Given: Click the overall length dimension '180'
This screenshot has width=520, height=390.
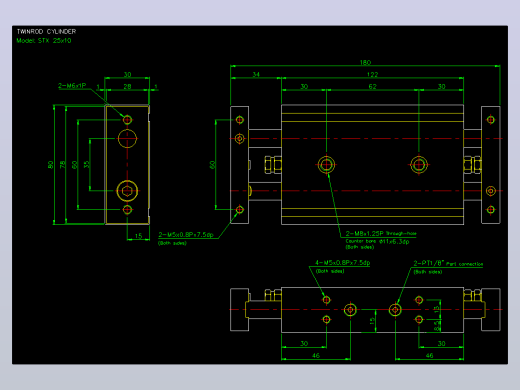Looking at the screenshot, I should tap(365, 62).
